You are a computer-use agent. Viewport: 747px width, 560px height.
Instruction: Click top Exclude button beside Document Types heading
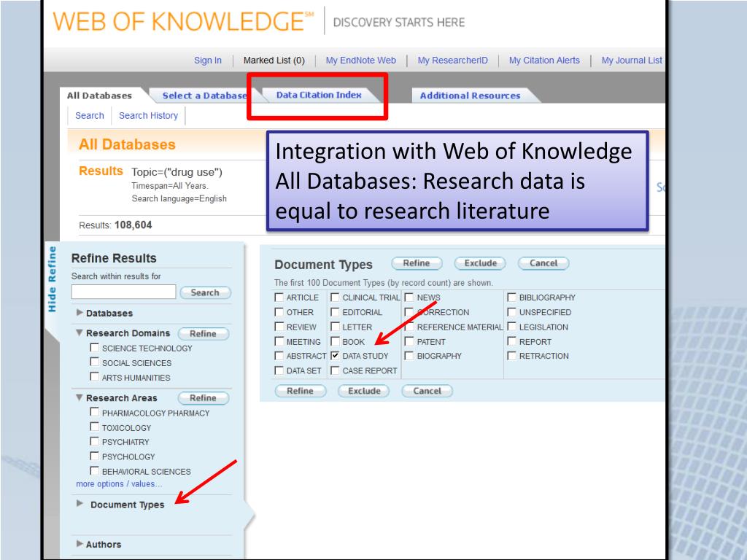click(x=480, y=262)
